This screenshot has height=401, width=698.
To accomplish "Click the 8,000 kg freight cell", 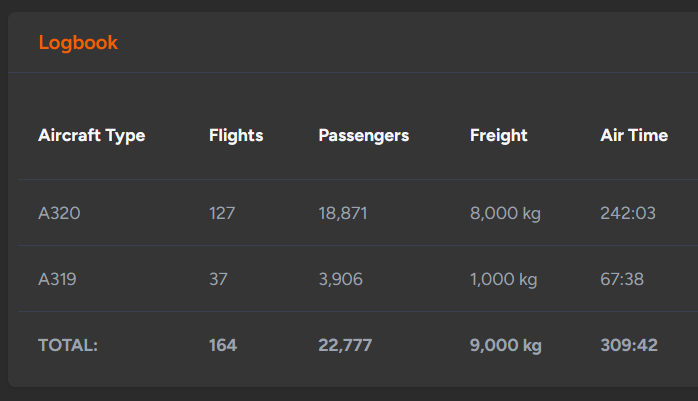I will [x=505, y=214].
